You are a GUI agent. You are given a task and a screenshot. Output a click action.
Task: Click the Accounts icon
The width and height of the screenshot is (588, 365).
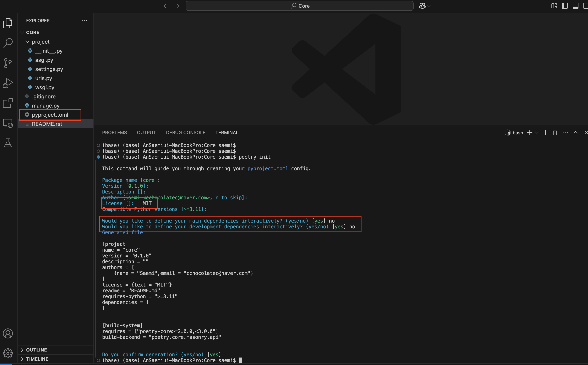click(x=8, y=333)
